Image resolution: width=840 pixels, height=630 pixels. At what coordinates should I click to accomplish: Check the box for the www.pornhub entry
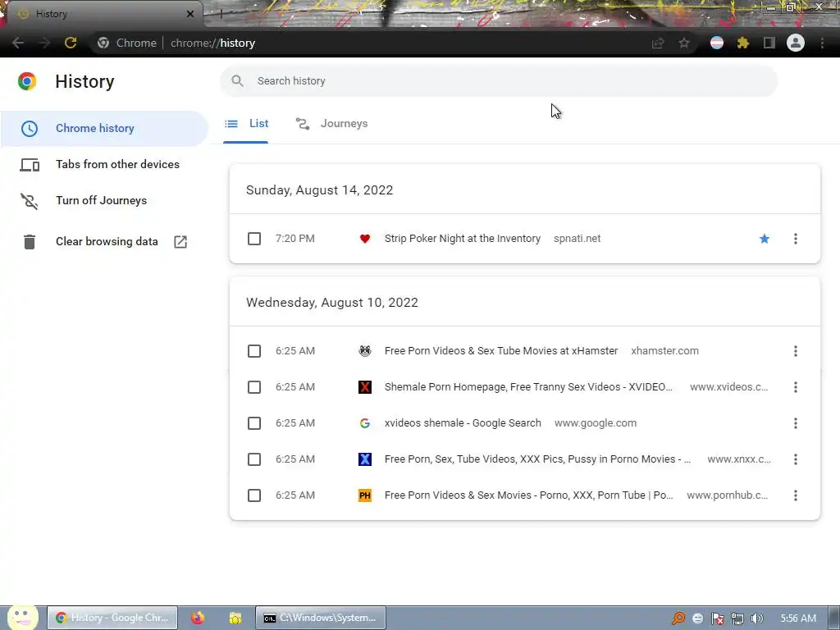tap(254, 495)
